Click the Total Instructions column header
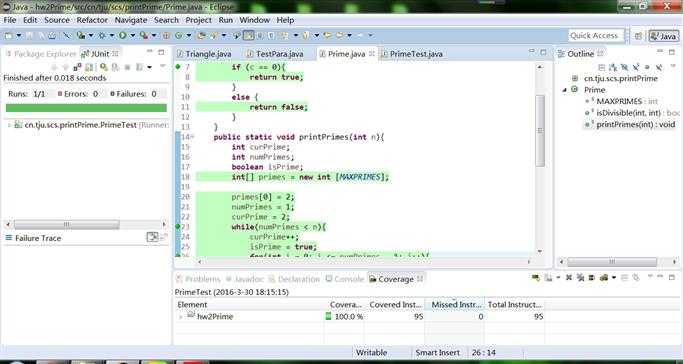Viewport: 683px width, 364px height. tap(514, 305)
